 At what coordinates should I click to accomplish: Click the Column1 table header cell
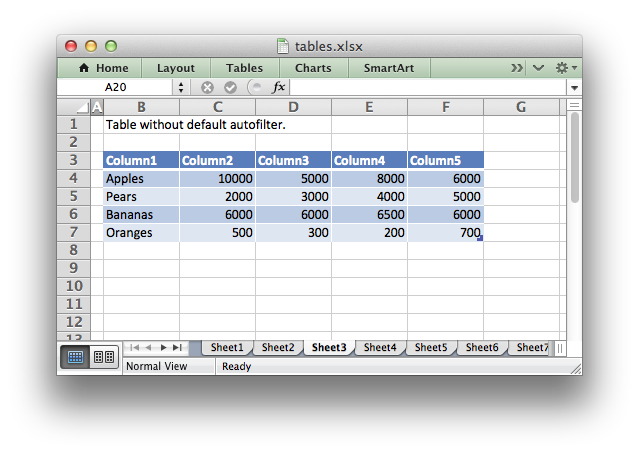point(141,160)
